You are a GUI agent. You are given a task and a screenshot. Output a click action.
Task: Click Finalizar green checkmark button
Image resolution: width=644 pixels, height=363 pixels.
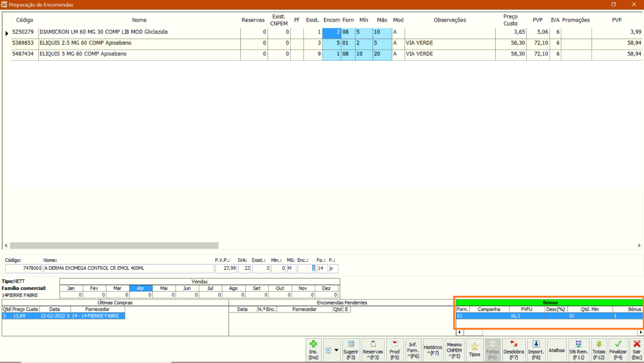click(618, 350)
